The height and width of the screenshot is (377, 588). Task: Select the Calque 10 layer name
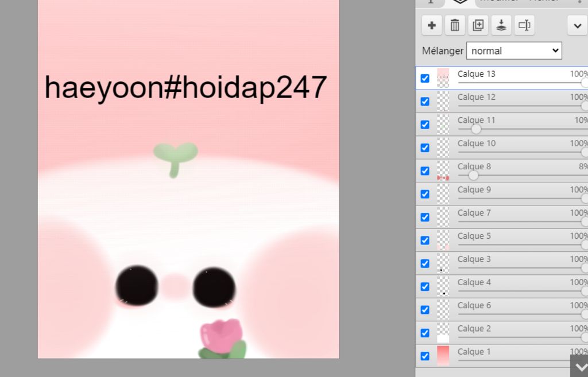[476, 143]
